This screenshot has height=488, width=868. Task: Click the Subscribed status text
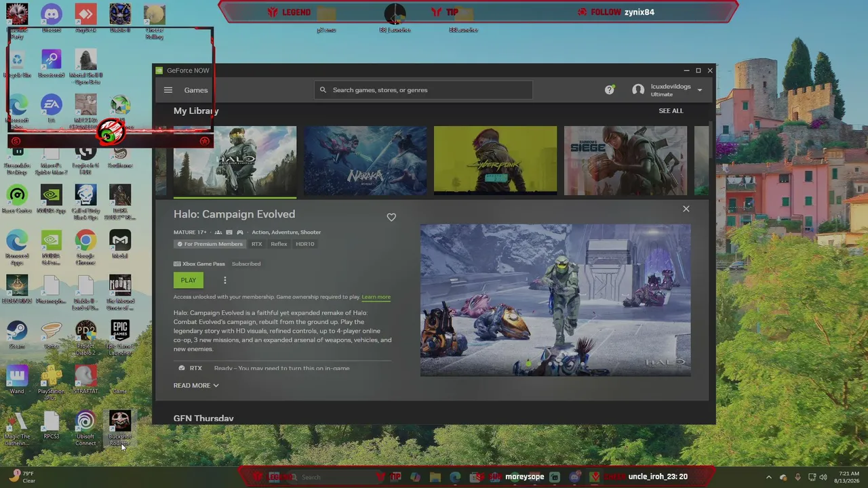(246, 264)
